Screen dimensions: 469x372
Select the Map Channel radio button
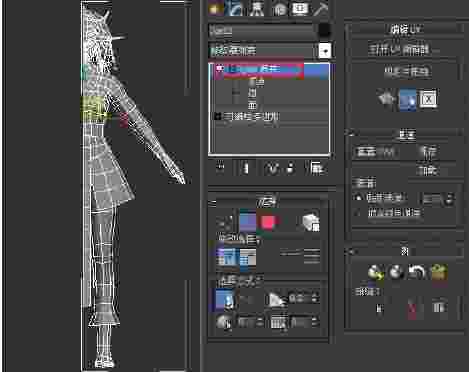click(358, 198)
